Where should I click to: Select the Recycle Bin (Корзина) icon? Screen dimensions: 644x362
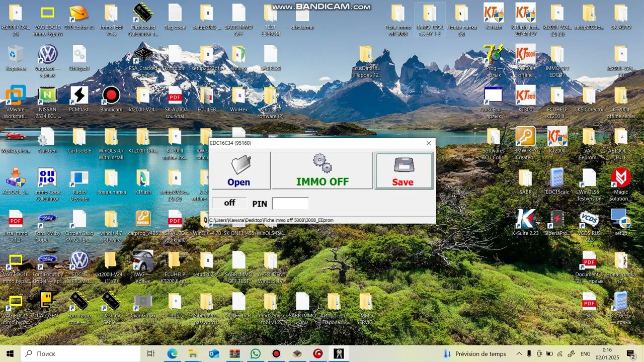coord(16,58)
